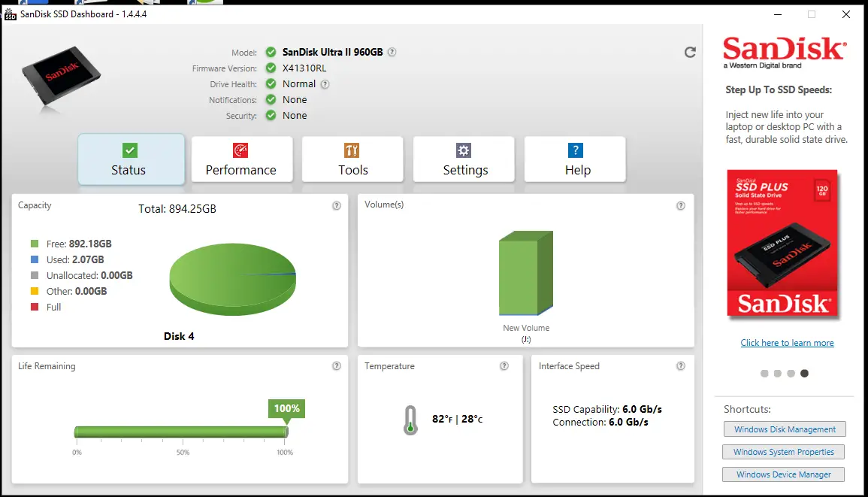Open Windows System Properties shortcut
The width and height of the screenshot is (868, 497).
(x=783, y=452)
